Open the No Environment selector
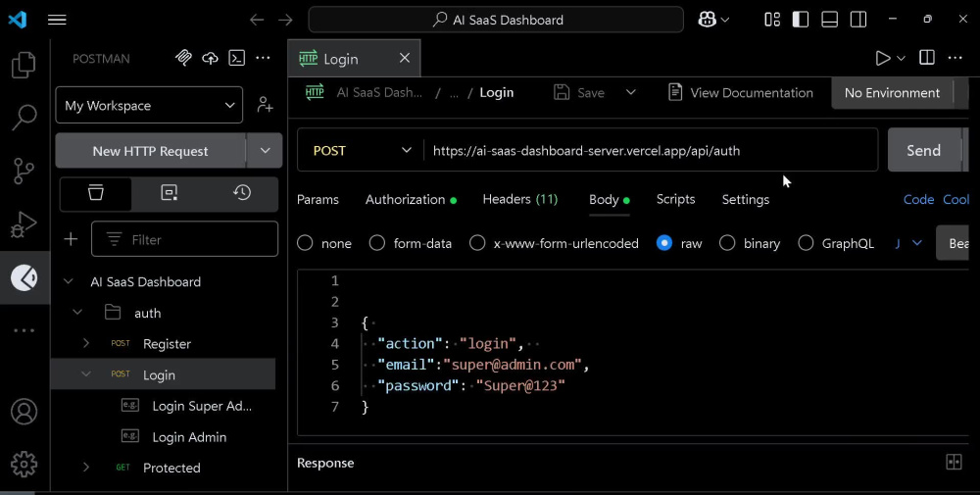 pyautogui.click(x=892, y=92)
